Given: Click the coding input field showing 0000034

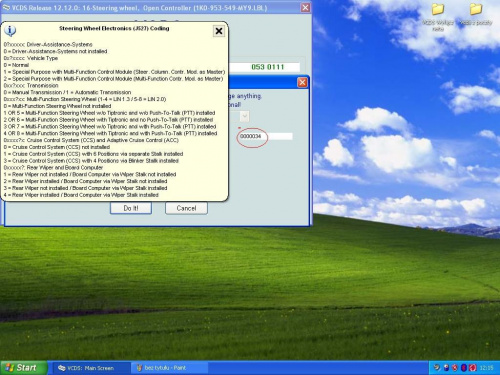Looking at the screenshot, I should pos(266,136).
